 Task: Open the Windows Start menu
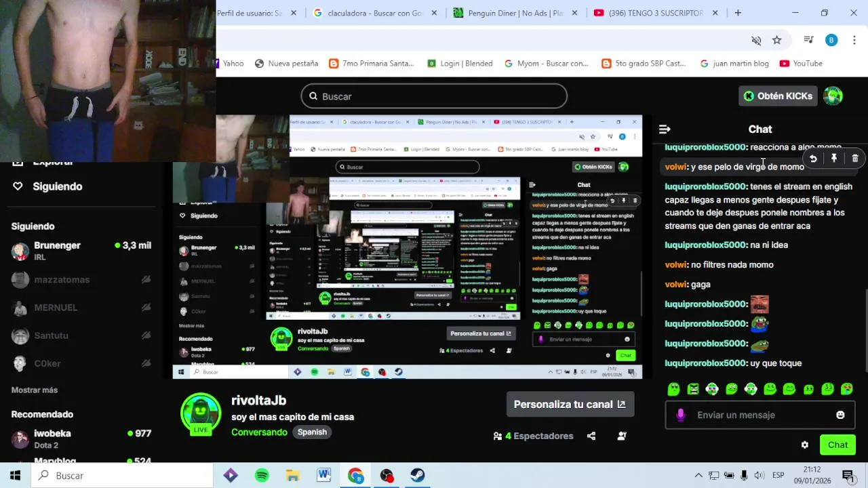[x=15, y=475]
